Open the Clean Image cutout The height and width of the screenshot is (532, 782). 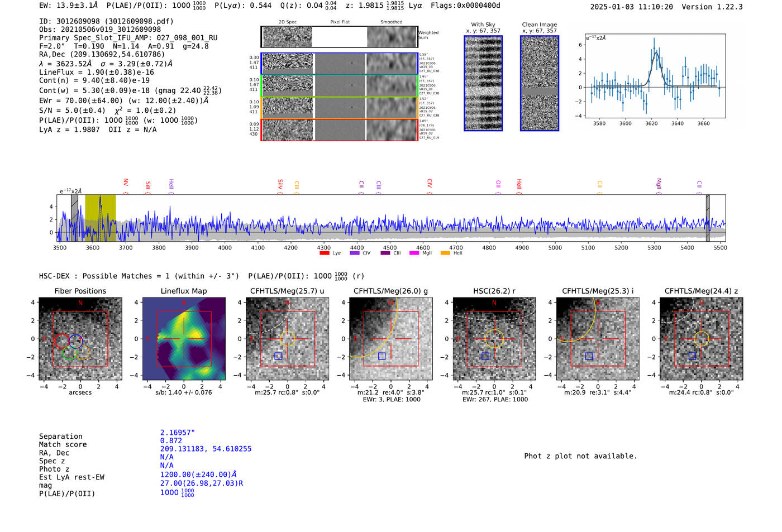tap(540, 83)
